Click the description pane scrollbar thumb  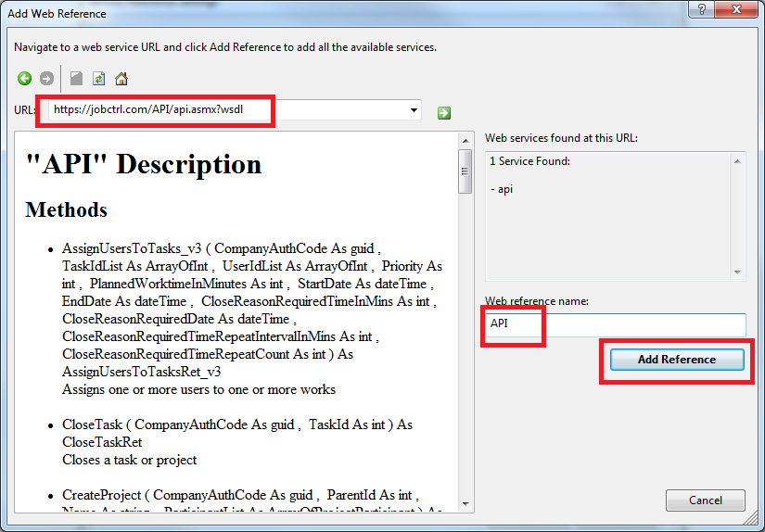[x=465, y=171]
